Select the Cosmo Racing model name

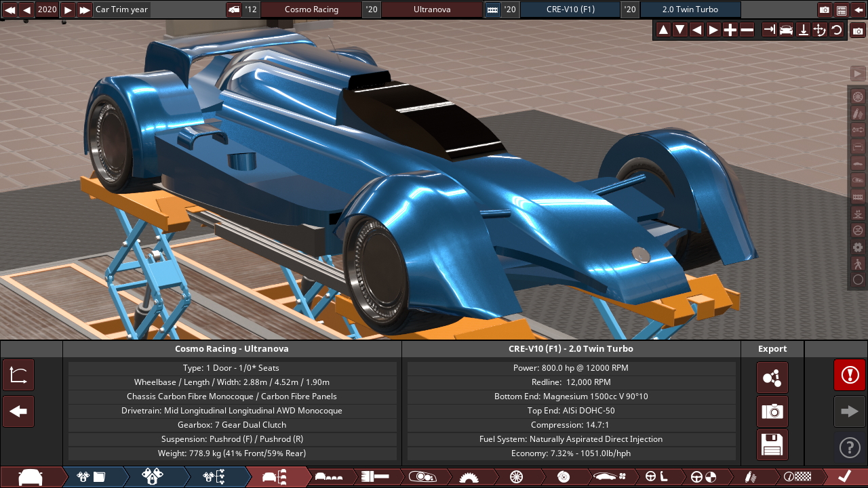click(311, 9)
